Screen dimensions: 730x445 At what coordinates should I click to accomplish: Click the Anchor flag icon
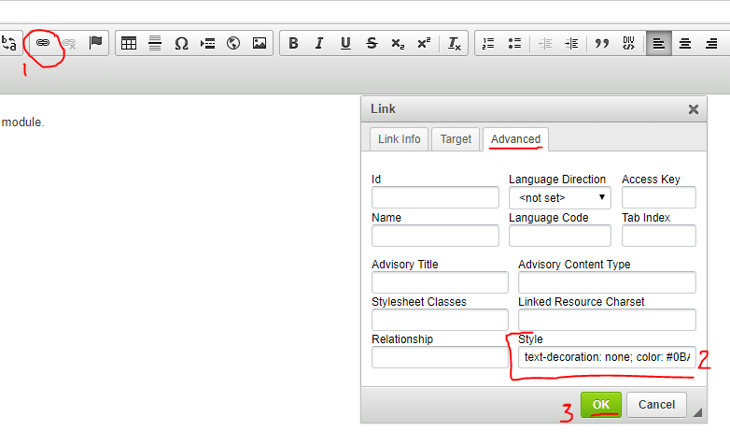click(x=95, y=42)
